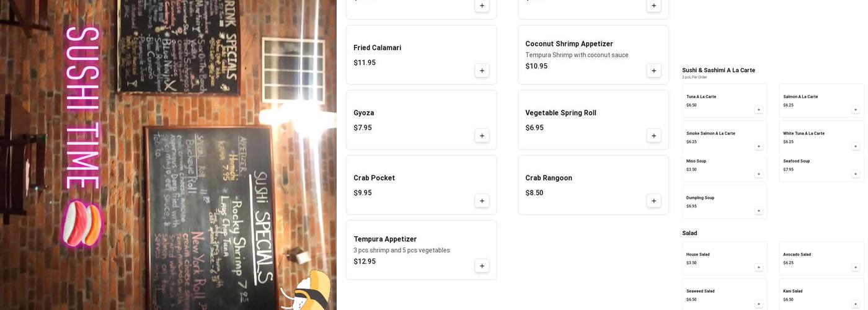868x310 pixels.
Task: Open the Tempura Appetizer description
Action: pyautogui.click(x=402, y=250)
